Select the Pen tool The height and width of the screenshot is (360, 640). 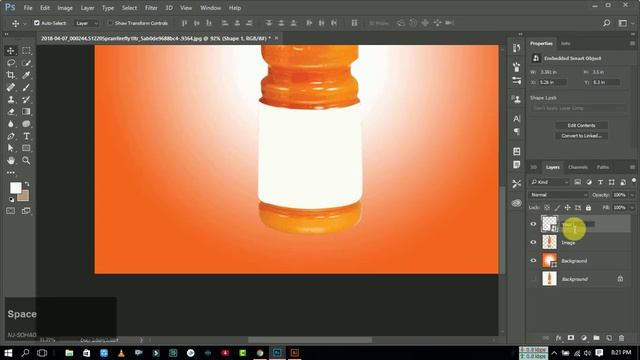point(11,136)
